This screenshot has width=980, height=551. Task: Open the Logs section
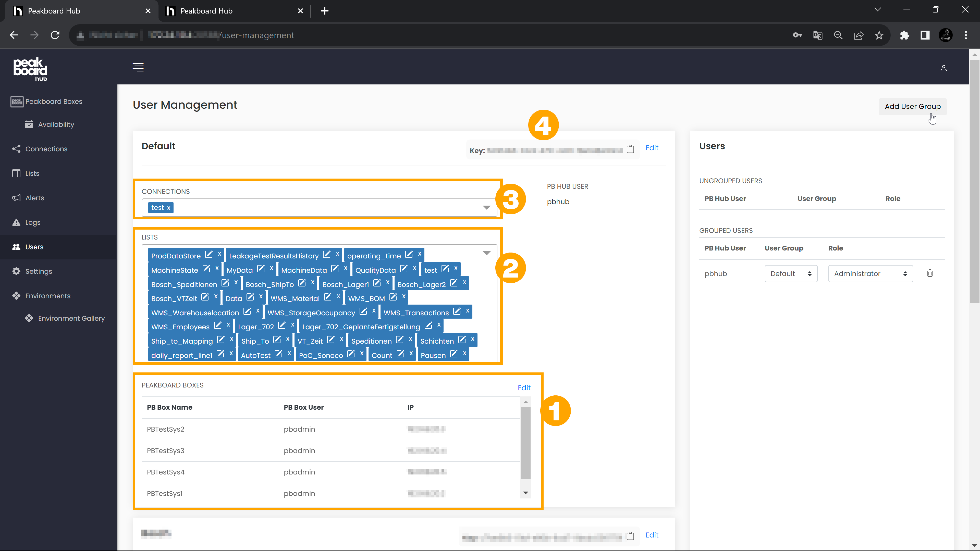pos(32,222)
